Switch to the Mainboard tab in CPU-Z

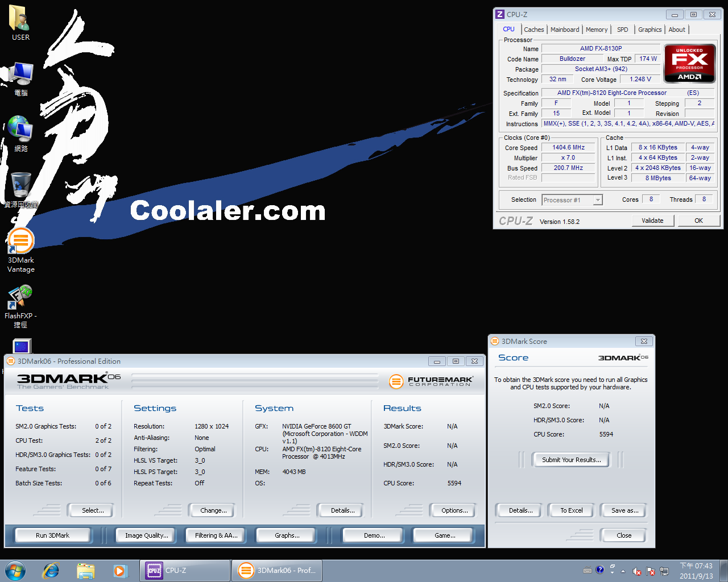point(565,30)
